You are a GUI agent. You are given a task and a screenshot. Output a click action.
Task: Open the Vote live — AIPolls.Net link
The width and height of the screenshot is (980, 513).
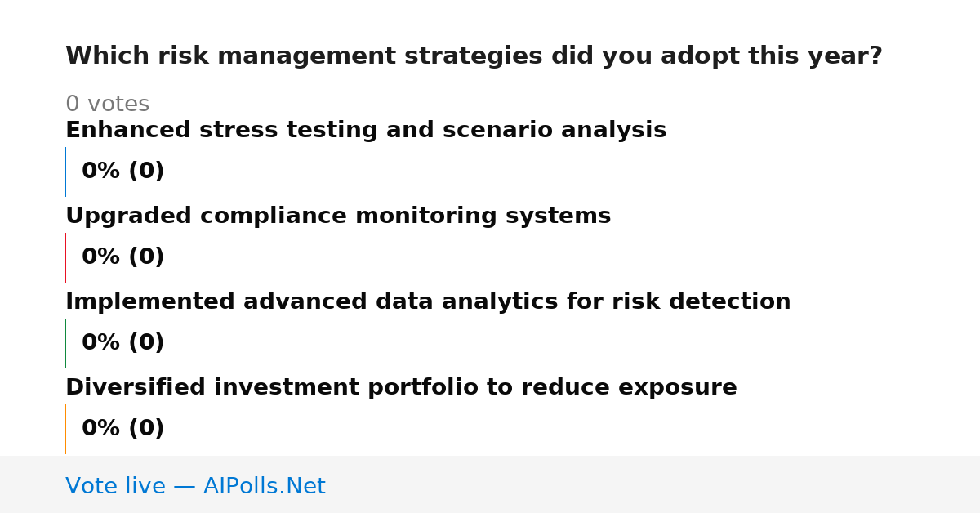click(195, 487)
